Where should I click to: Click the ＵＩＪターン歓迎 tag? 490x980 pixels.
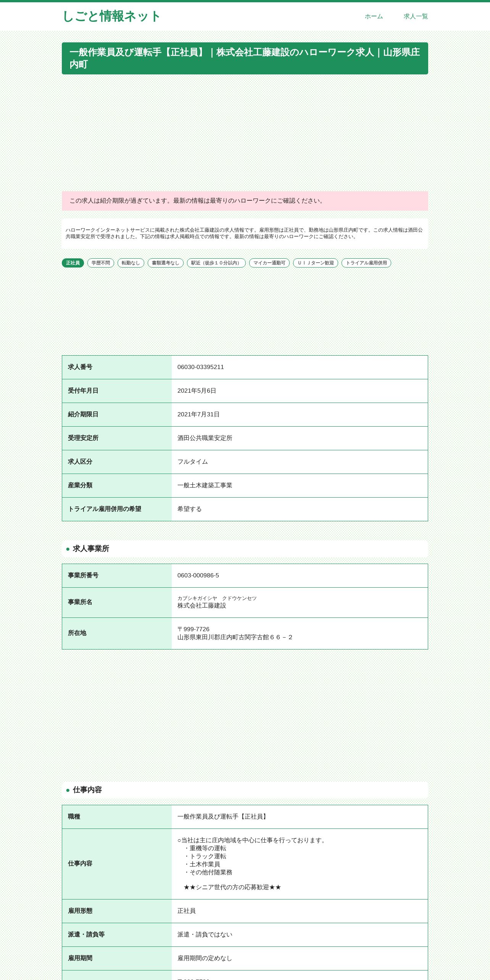tap(316, 263)
